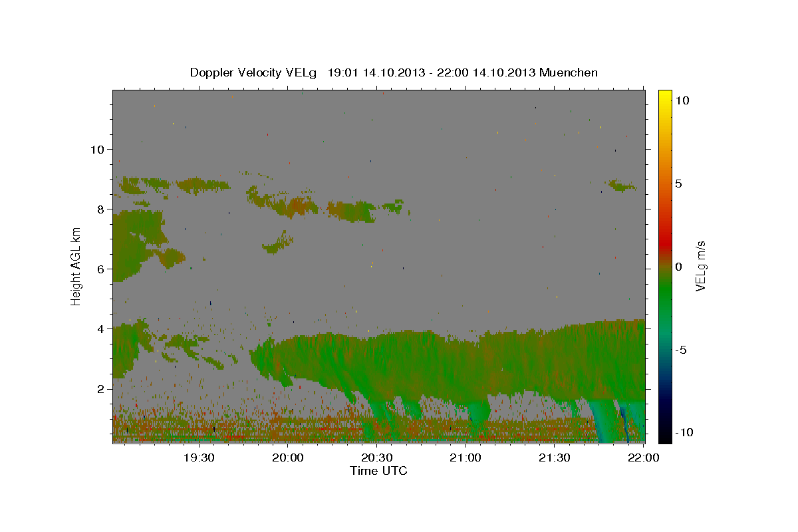Viewport: 798px width, 532px height.
Task: Click the colorbar label '-10'
Action: [x=684, y=433]
